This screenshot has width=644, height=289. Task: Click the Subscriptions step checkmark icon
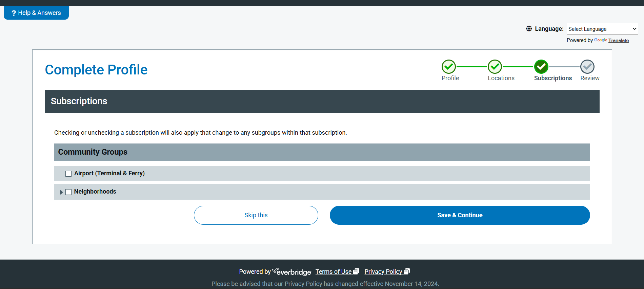[x=541, y=67]
